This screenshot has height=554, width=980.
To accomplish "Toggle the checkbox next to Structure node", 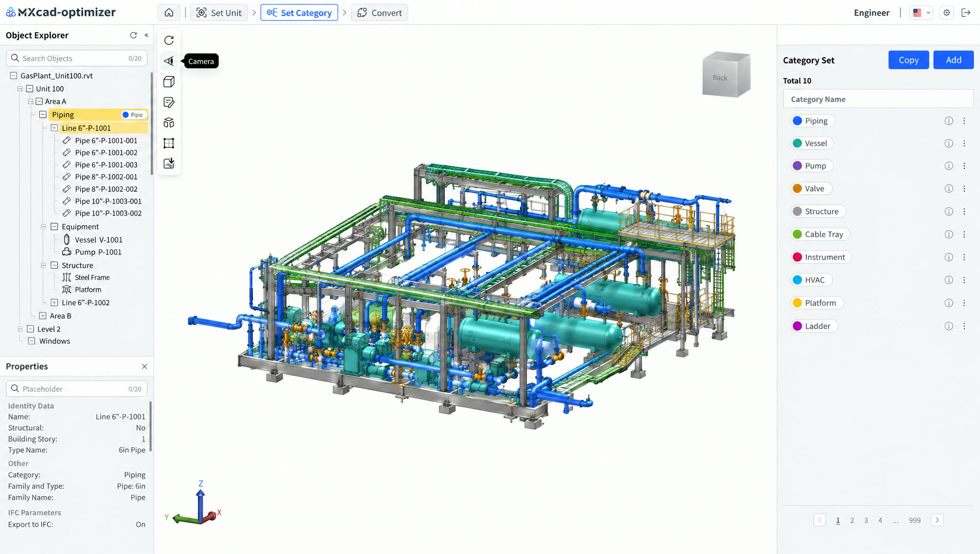I will tap(54, 265).
